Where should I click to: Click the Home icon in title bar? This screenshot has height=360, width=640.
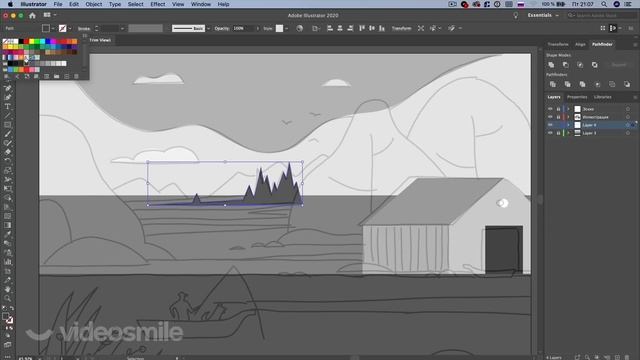pos(32,16)
